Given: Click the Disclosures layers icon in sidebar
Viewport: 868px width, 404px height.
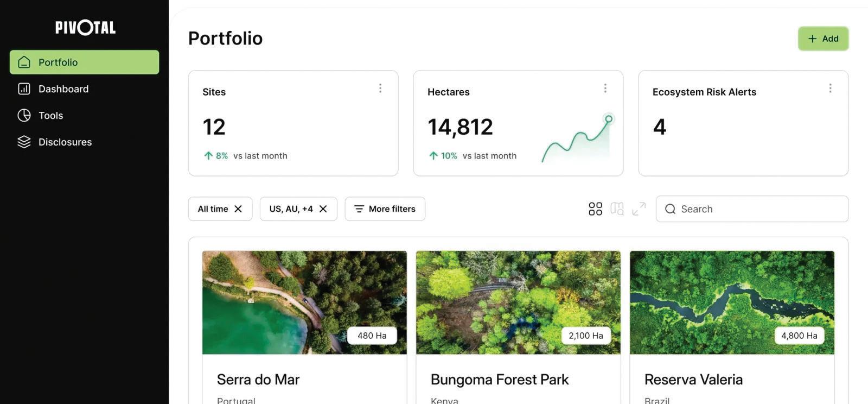Looking at the screenshot, I should [24, 142].
